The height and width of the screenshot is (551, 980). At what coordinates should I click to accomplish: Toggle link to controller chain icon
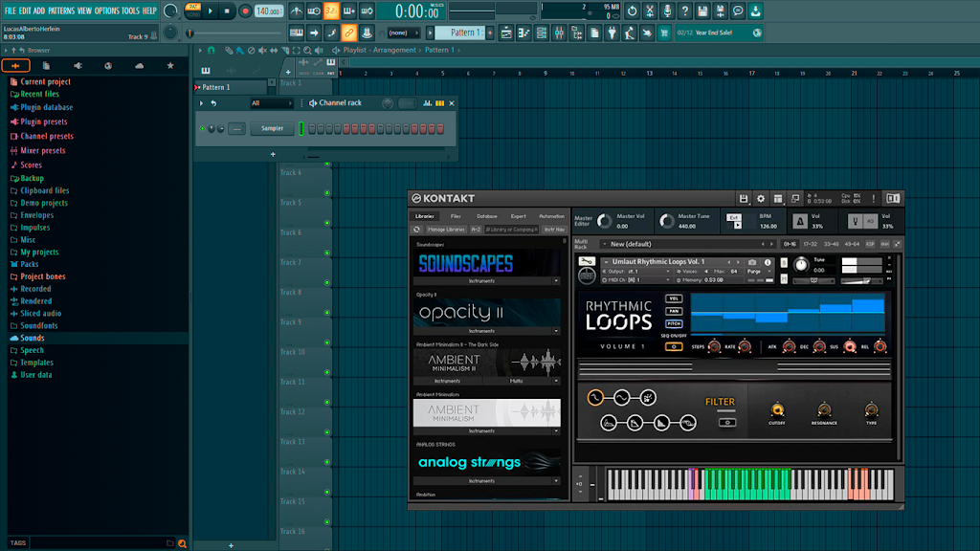[348, 33]
